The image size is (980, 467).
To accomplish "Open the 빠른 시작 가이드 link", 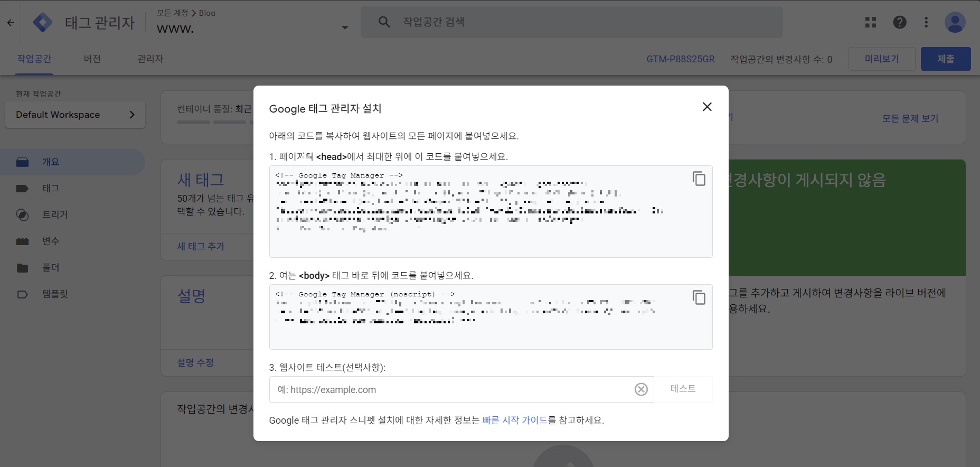I will click(x=515, y=420).
